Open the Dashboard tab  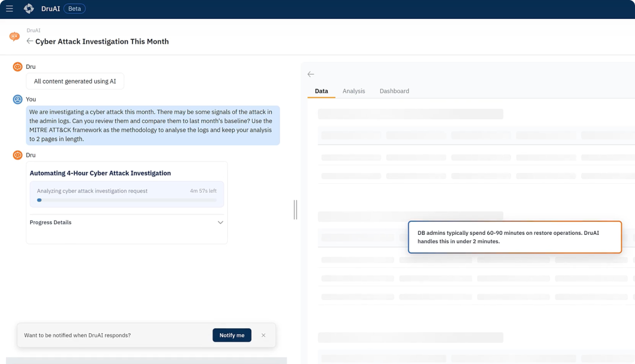[x=394, y=91]
